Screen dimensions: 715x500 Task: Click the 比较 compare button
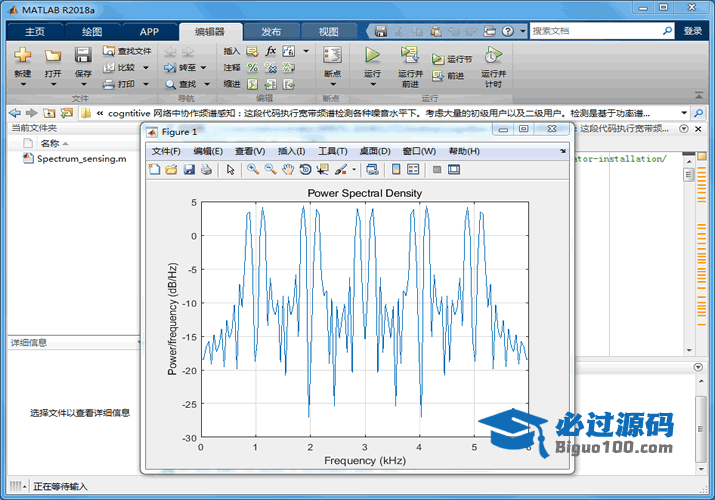tap(119, 67)
